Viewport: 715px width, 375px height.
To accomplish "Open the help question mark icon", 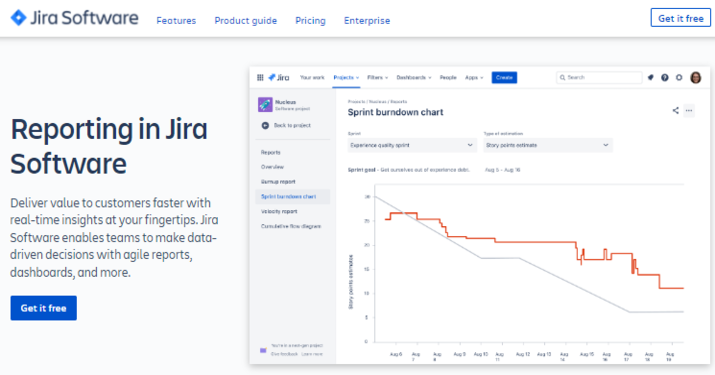I will click(x=665, y=78).
